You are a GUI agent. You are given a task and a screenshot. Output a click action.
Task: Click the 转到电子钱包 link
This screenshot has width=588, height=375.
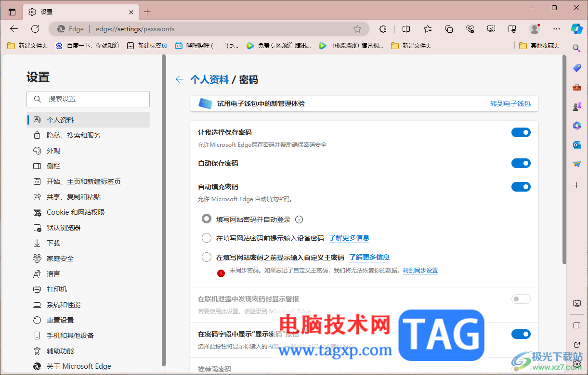pyautogui.click(x=510, y=103)
